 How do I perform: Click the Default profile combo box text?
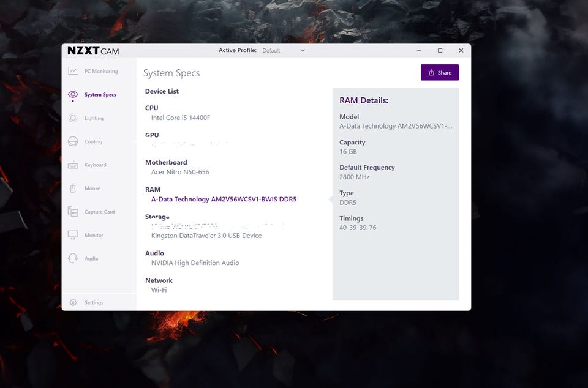point(271,51)
